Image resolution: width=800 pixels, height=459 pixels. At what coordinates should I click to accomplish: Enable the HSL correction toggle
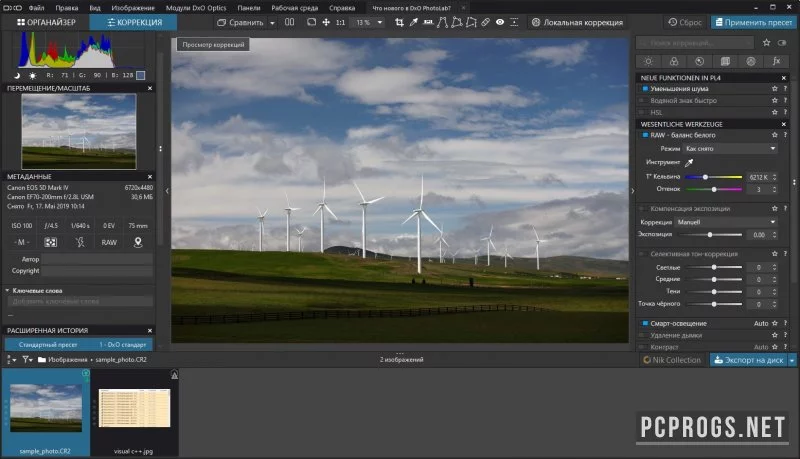pyautogui.click(x=644, y=112)
